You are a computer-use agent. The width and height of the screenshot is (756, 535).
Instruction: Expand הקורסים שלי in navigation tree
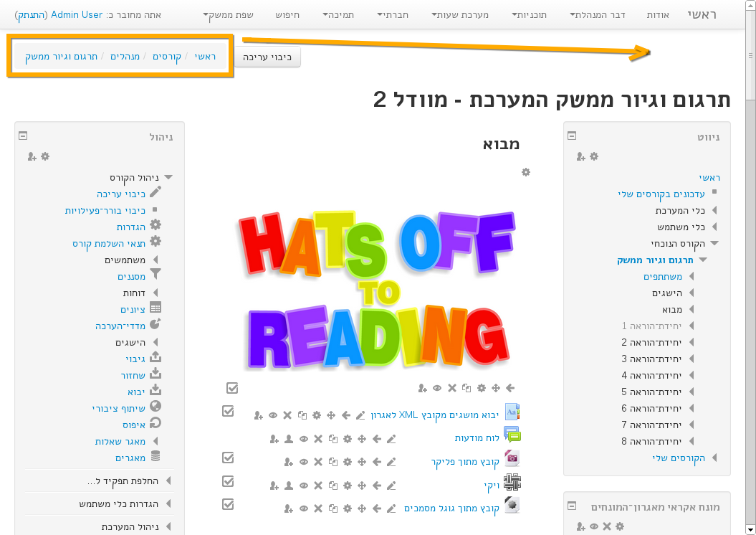pos(714,458)
